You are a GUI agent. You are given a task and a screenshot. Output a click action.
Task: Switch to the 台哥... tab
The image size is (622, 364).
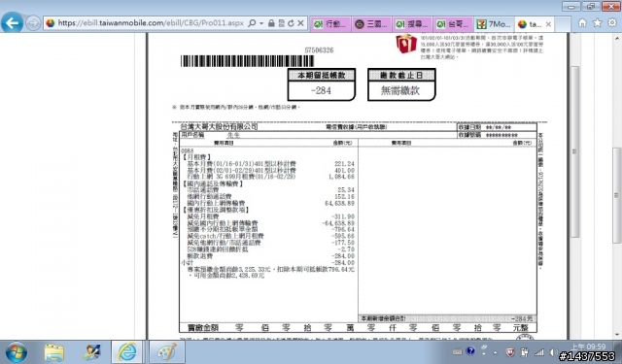(454, 24)
